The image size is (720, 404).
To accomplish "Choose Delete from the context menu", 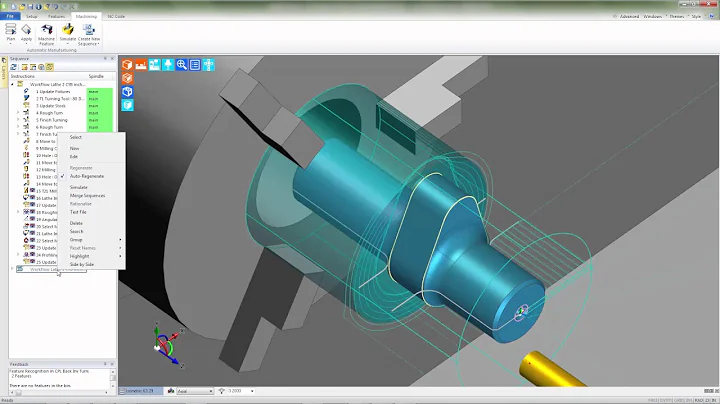I will tap(76, 223).
